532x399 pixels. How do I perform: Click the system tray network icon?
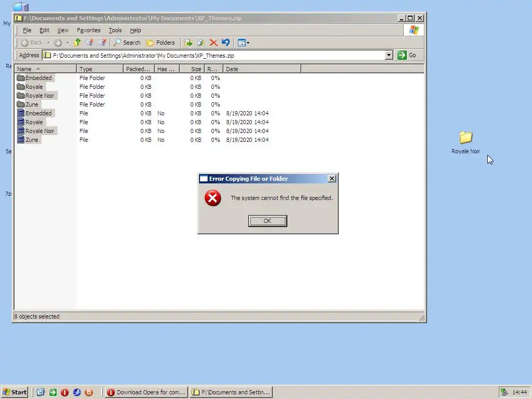point(504,392)
